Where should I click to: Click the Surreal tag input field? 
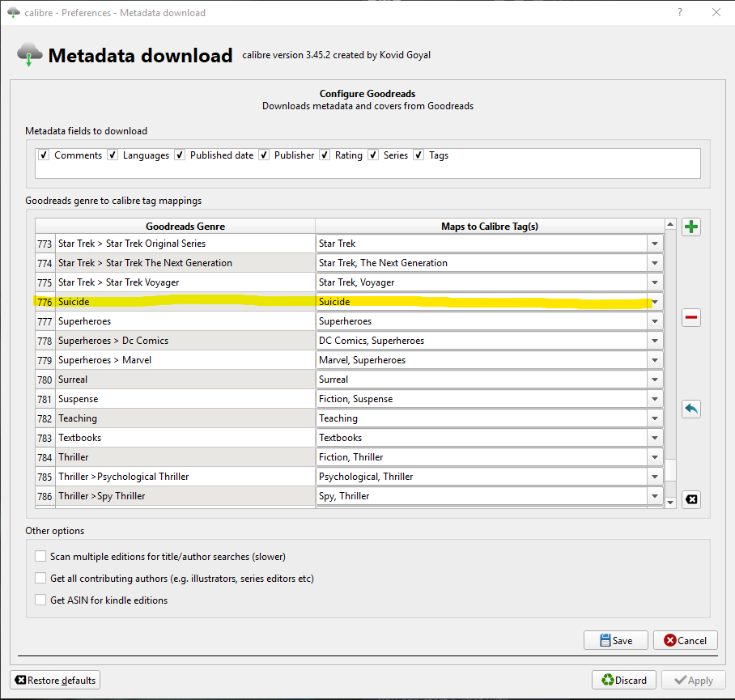point(482,380)
